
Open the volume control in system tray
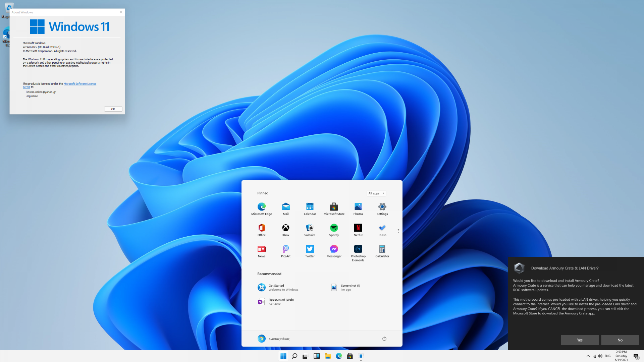click(600, 356)
